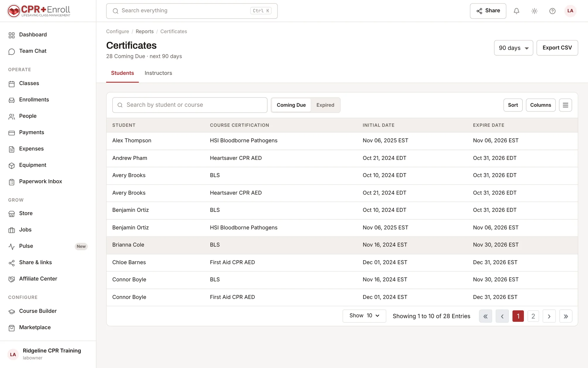Open Course Builder in sidebar
Screen dimensions: 588x368
click(48, 311)
